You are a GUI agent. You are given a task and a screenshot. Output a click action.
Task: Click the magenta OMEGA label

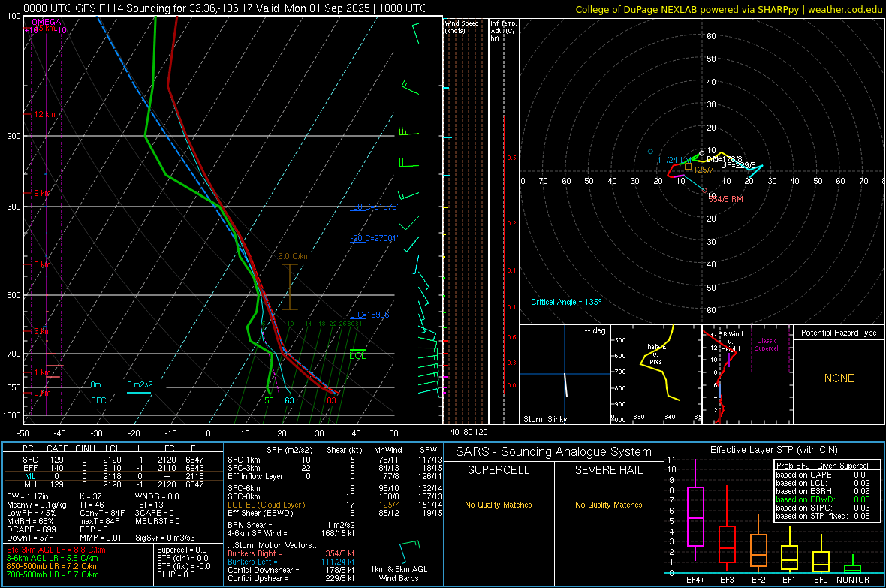click(x=47, y=22)
